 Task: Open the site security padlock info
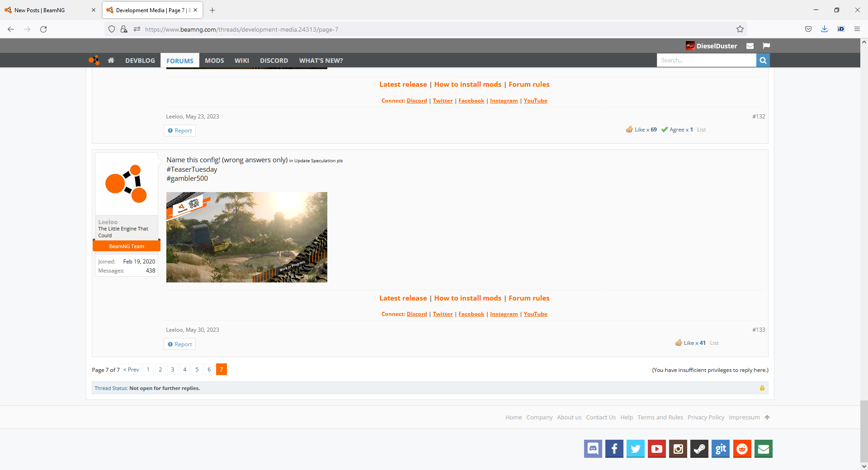124,29
